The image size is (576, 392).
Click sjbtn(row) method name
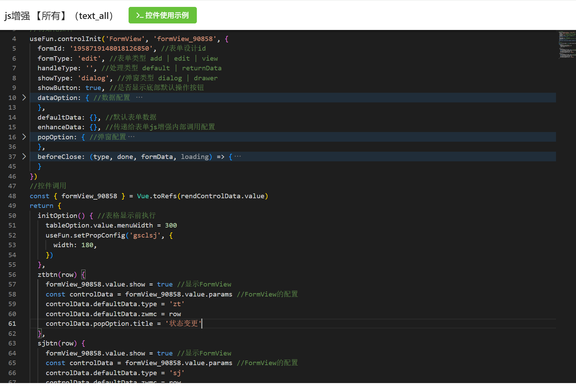tap(57, 343)
